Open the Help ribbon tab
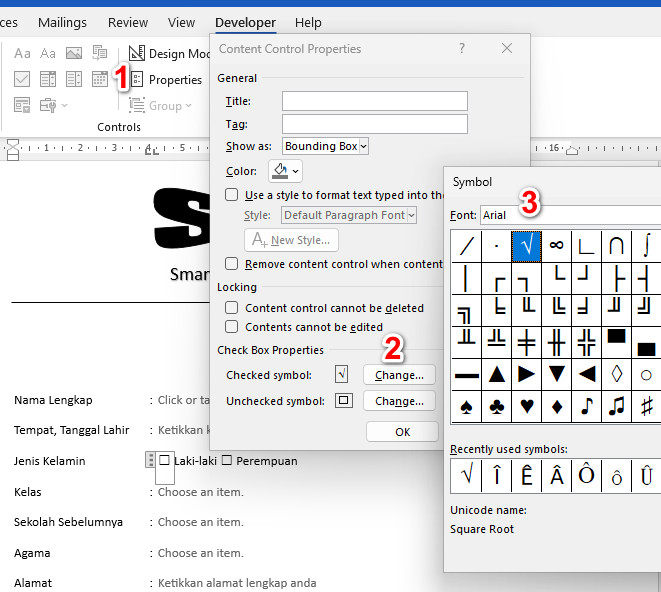This screenshot has width=661, height=592. 308,22
